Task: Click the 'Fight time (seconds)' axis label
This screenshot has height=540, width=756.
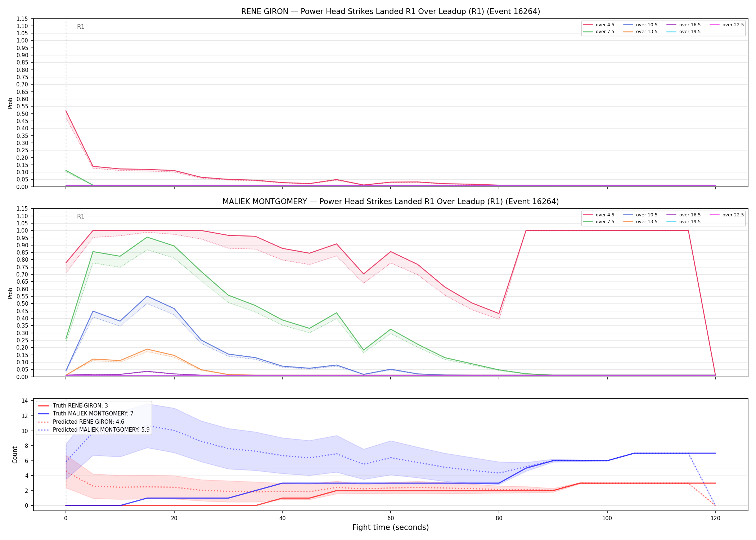Action: pos(391,527)
